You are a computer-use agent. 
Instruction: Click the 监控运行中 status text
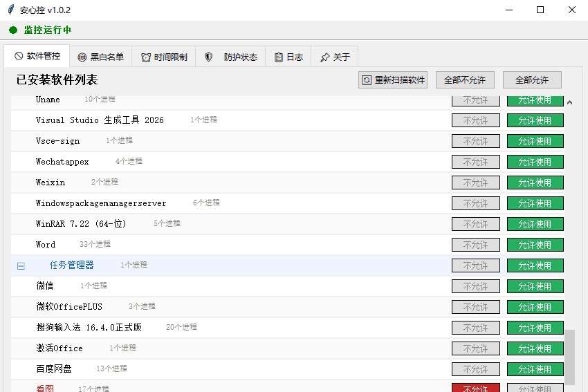coord(48,30)
